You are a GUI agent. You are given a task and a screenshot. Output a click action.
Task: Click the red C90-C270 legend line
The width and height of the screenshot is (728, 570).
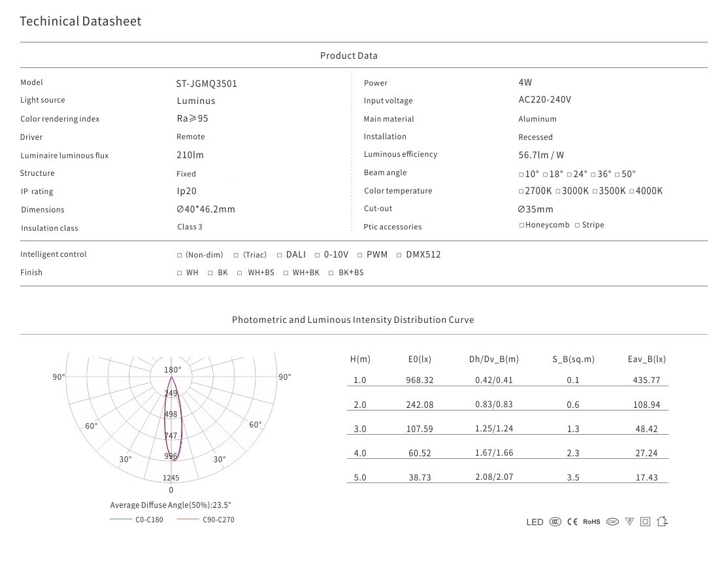tap(188, 520)
